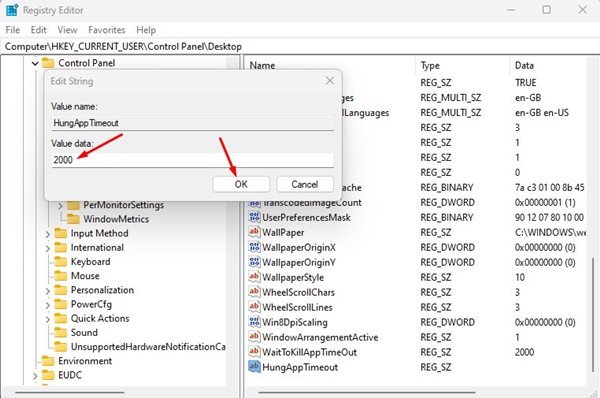Cancel the Edit String dialog
The image size is (600, 398).
(x=305, y=184)
